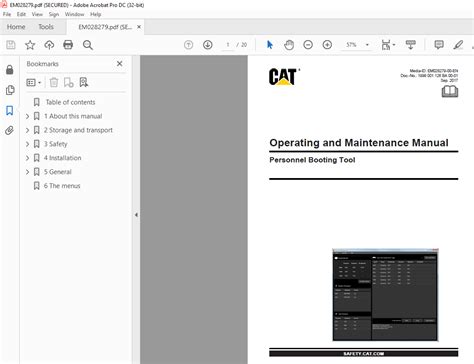
Task: Switch to the Tools tab
Action: [46, 27]
